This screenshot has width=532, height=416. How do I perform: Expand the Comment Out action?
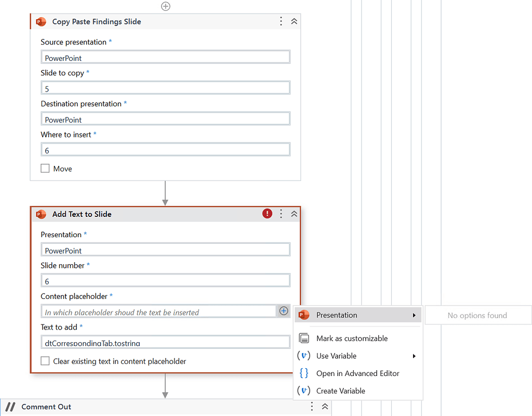(325, 407)
